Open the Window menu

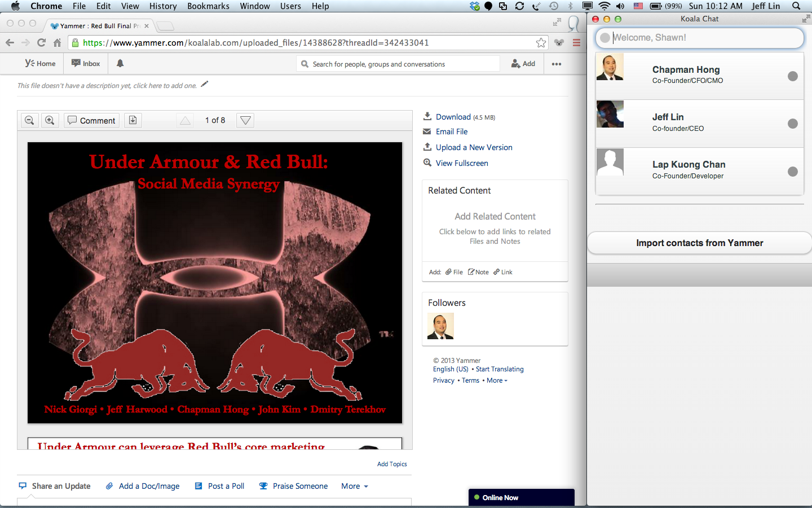(255, 6)
